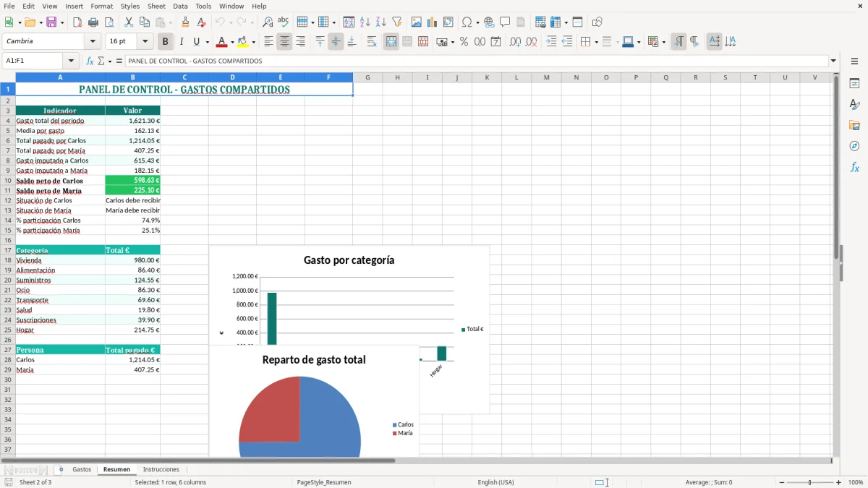868x488 pixels.
Task: Open the sidebar Functions fx icon
Action: [x=854, y=167]
